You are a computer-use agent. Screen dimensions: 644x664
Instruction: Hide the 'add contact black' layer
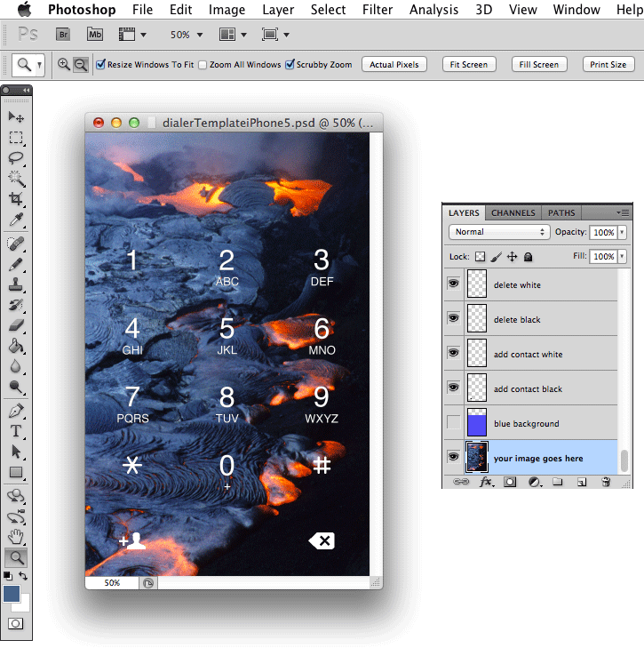454,388
